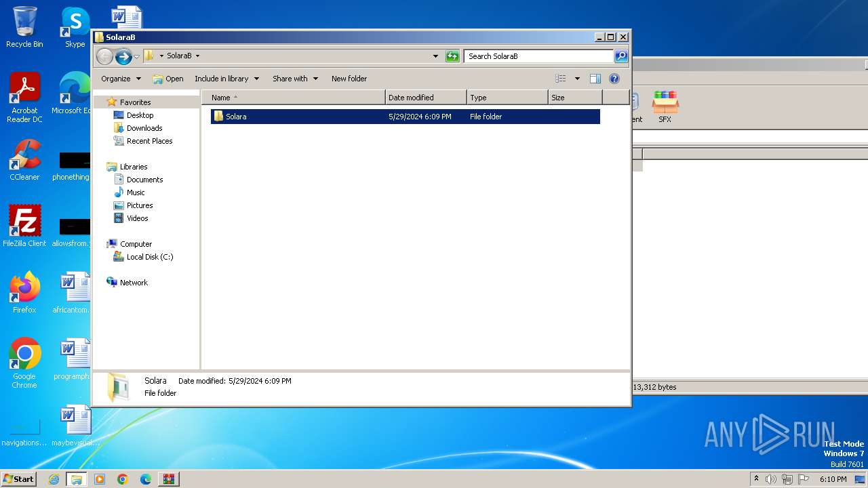Select Skype desktop shortcut
Image resolution: width=868 pixels, height=488 pixels.
pos(75,27)
